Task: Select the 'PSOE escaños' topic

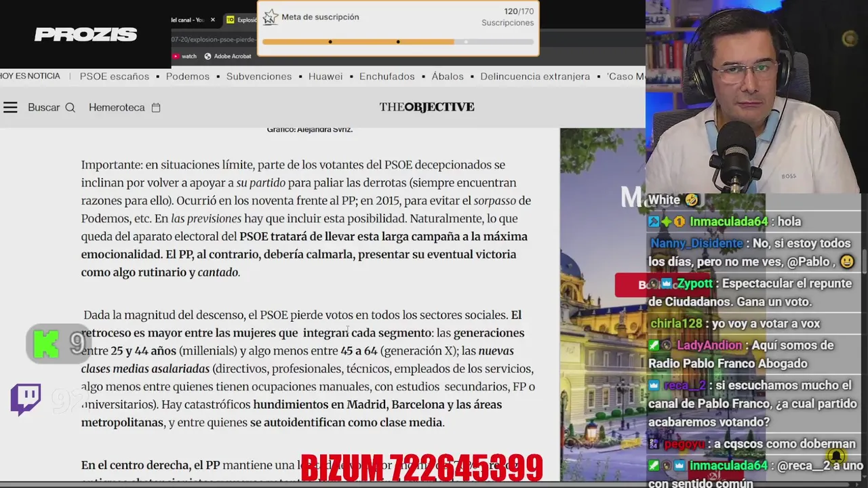Action: 115,77
